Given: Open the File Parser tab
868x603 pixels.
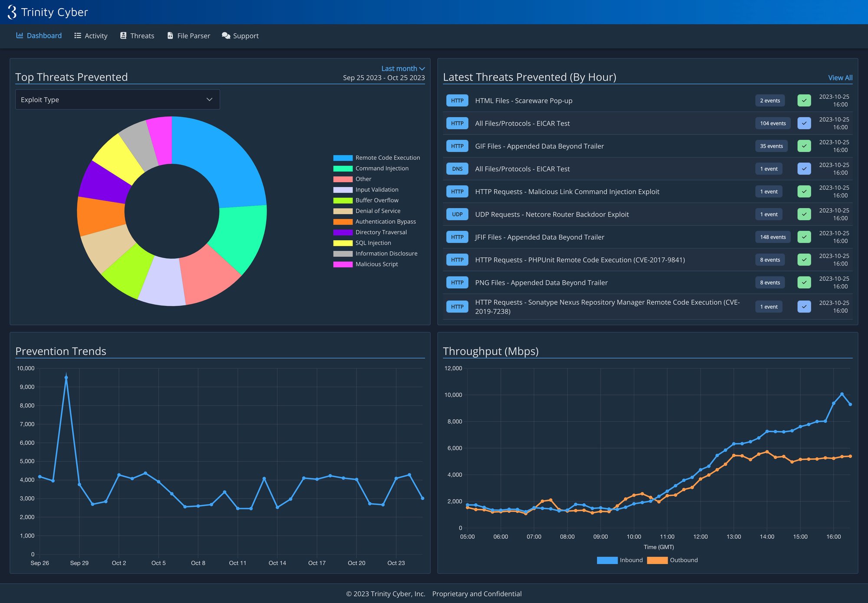Looking at the screenshot, I should (188, 36).
